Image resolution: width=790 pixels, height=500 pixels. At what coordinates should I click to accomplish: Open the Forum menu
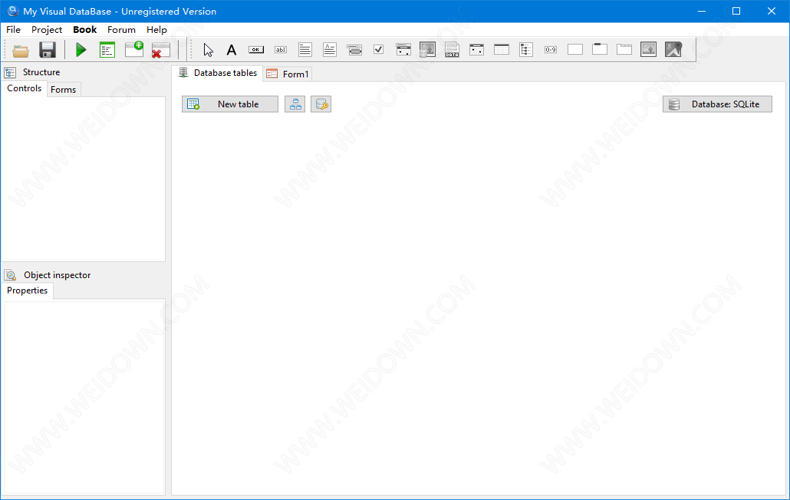121,30
